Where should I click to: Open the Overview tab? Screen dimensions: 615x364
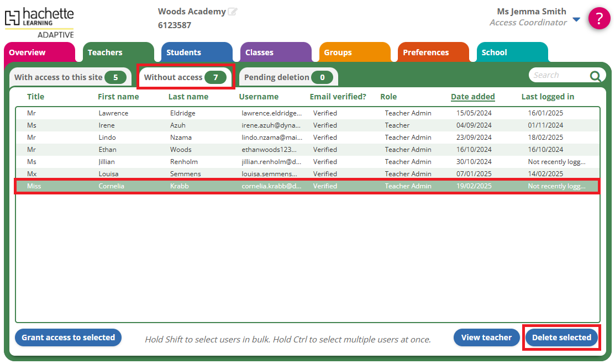[27, 52]
